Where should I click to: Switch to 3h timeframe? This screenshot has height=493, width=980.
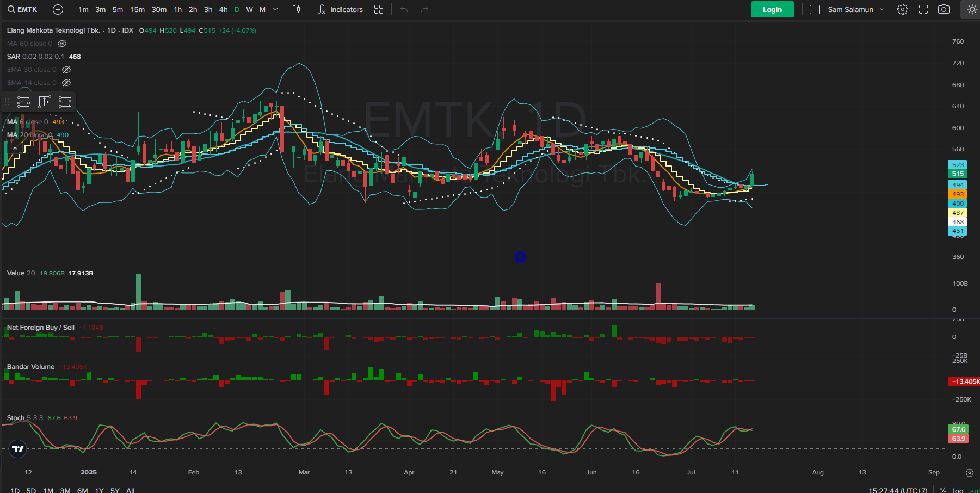208,9
